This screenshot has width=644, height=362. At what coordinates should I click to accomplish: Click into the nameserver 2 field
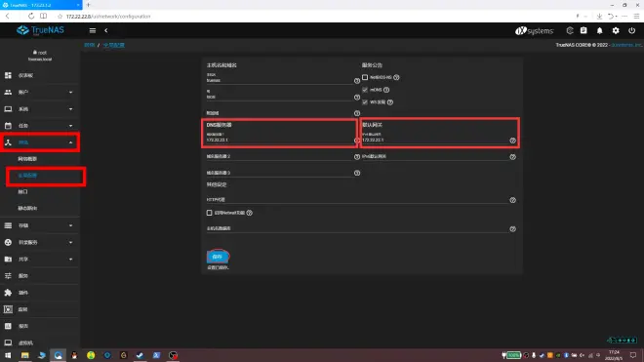pyautogui.click(x=279, y=156)
